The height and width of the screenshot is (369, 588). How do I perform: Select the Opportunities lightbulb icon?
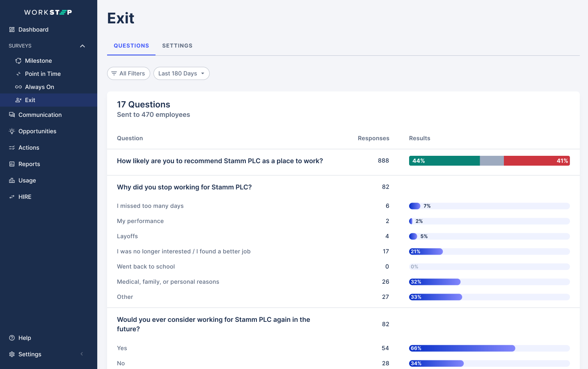[11, 131]
